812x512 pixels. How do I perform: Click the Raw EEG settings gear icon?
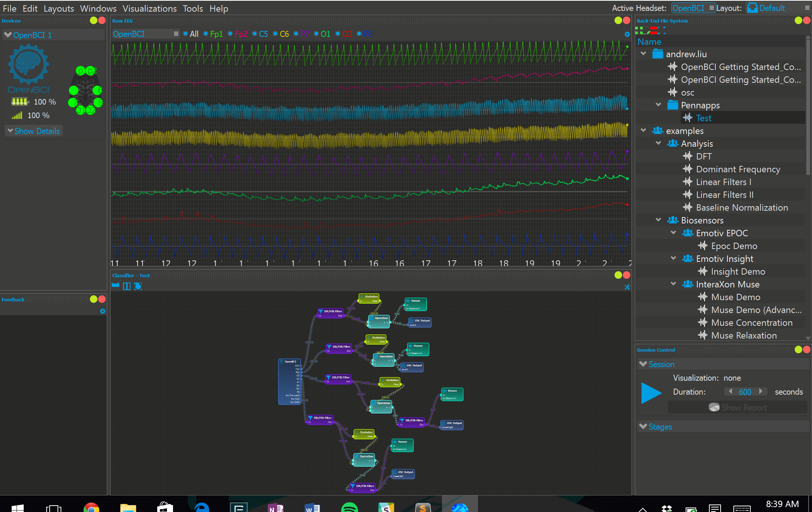point(627,34)
